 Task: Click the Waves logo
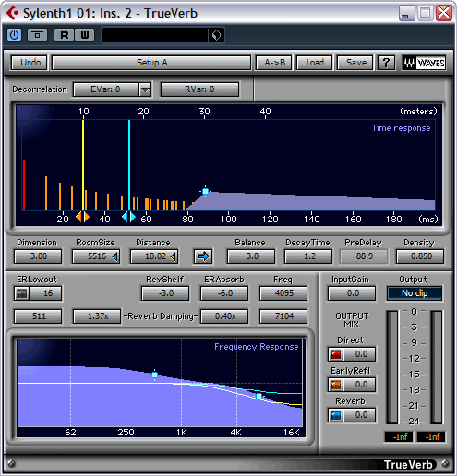424,63
